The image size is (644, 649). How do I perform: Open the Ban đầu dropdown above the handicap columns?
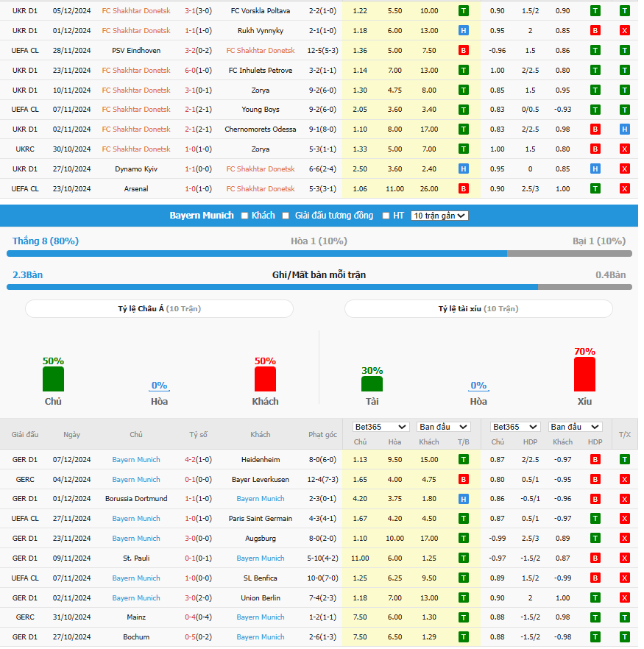coord(575,427)
